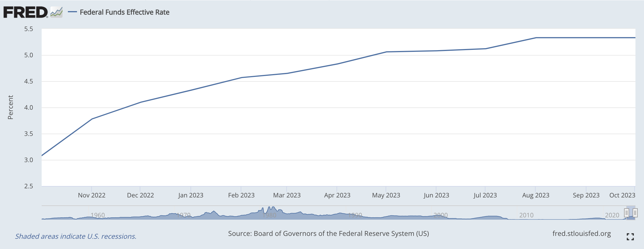Click the right handle of the date range slider
This screenshot has width=644, height=249.
pos(635,213)
